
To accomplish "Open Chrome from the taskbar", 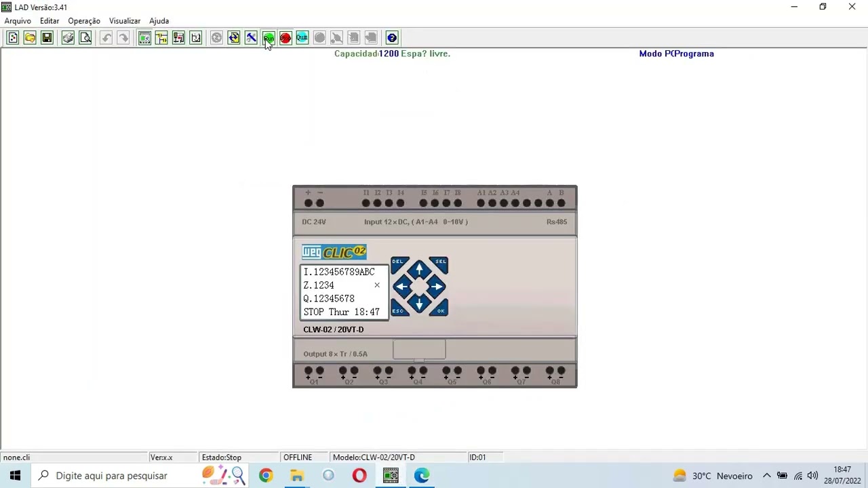I will tap(265, 476).
